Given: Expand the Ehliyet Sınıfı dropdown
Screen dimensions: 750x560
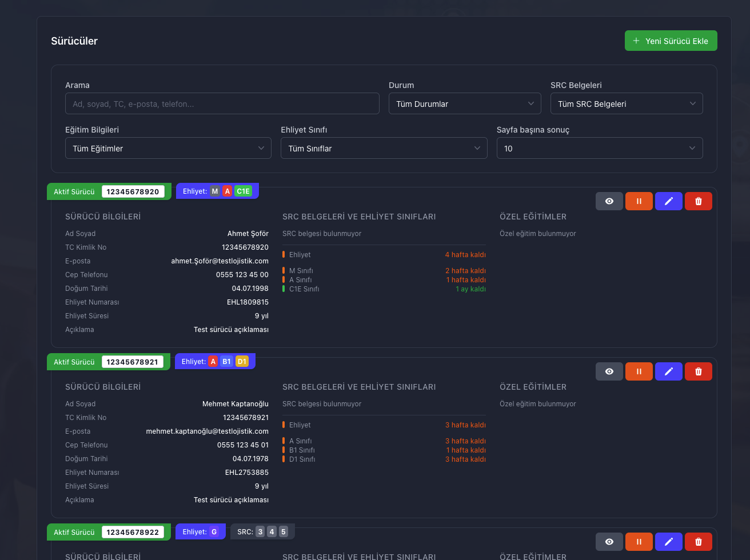Looking at the screenshot, I should click(384, 149).
